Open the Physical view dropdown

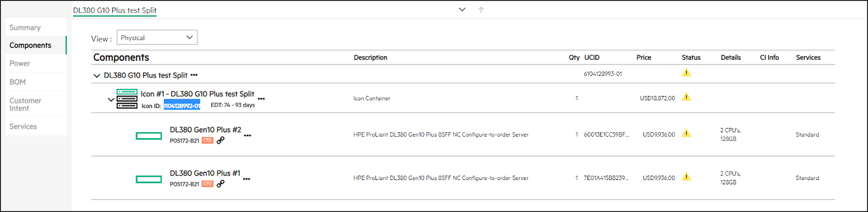pos(157,37)
